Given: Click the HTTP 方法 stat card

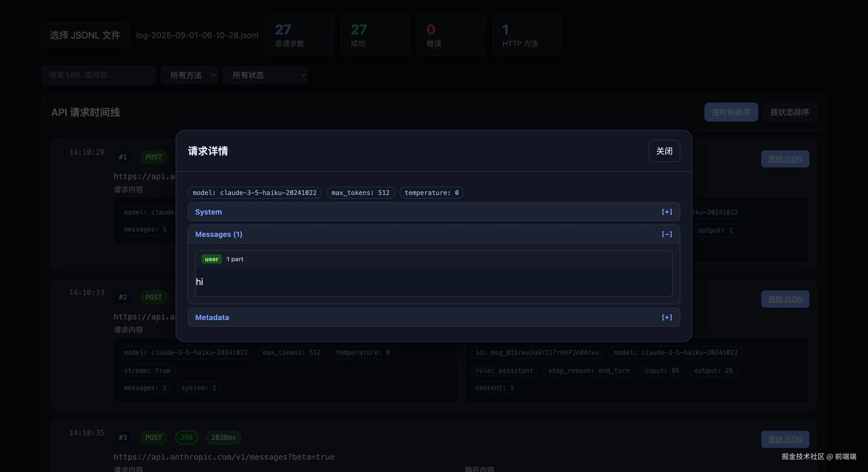Looking at the screenshot, I should click(x=527, y=35).
